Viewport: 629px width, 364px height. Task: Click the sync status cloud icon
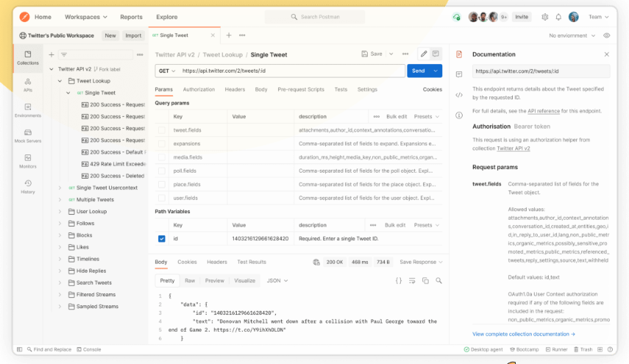pos(457,17)
